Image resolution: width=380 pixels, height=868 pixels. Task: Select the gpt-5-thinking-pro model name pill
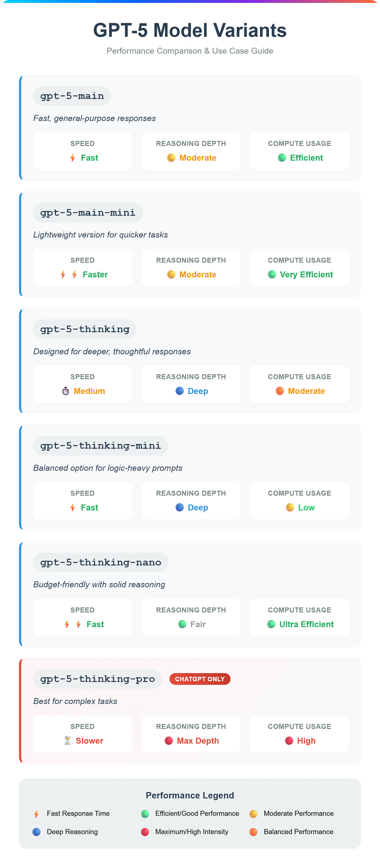tap(98, 679)
